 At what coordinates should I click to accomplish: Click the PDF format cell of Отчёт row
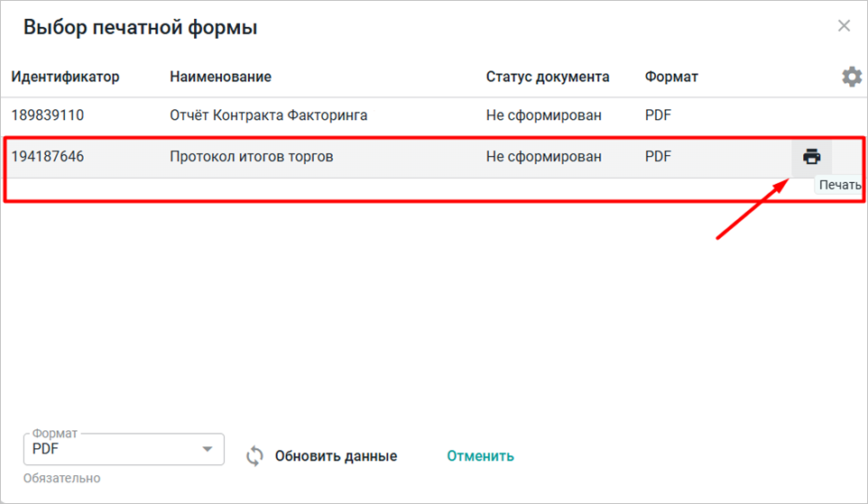pos(658,115)
